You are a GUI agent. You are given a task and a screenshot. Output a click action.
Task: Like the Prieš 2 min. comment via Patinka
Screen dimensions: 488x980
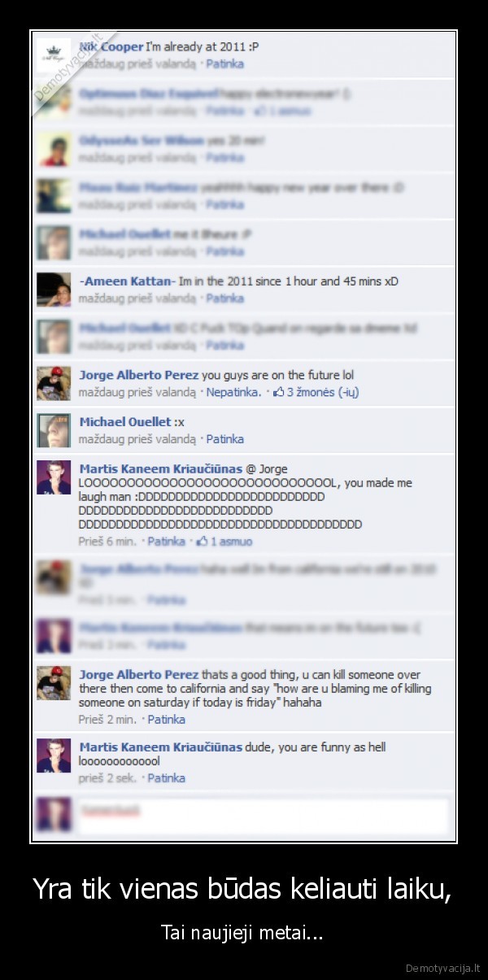coord(166,720)
